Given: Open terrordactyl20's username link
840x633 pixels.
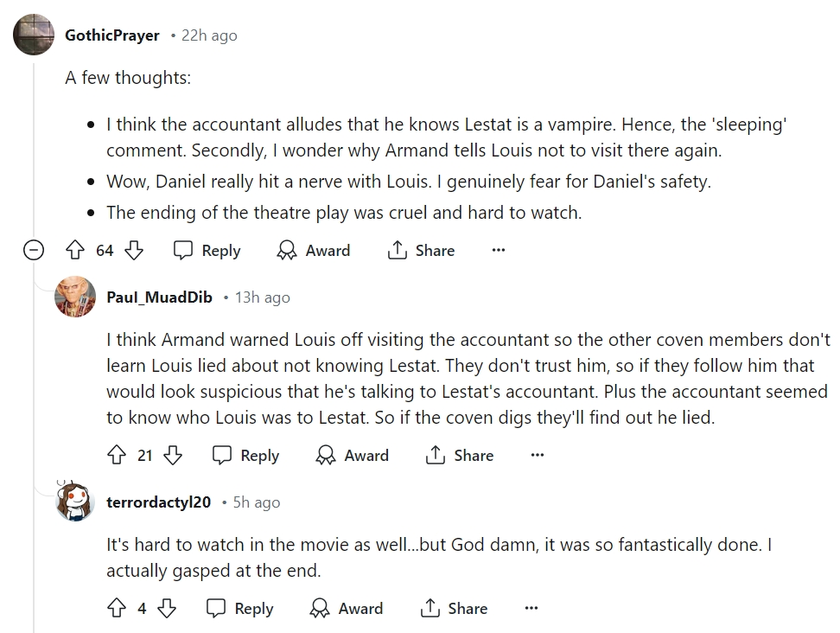Looking at the screenshot, I should click(x=158, y=502).
